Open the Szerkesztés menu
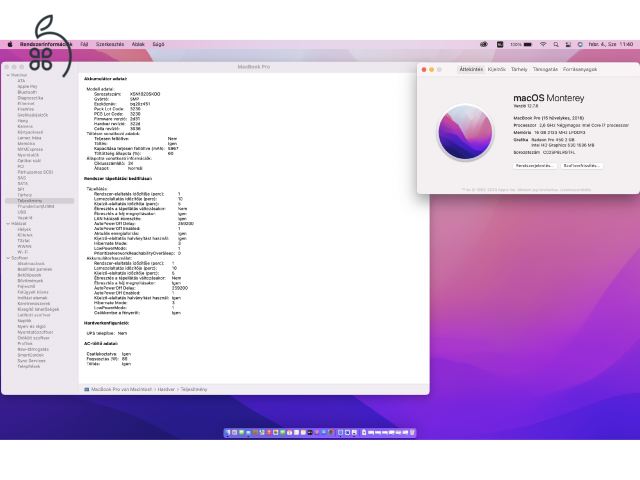Viewport: 640px width, 480px height. click(x=110, y=44)
